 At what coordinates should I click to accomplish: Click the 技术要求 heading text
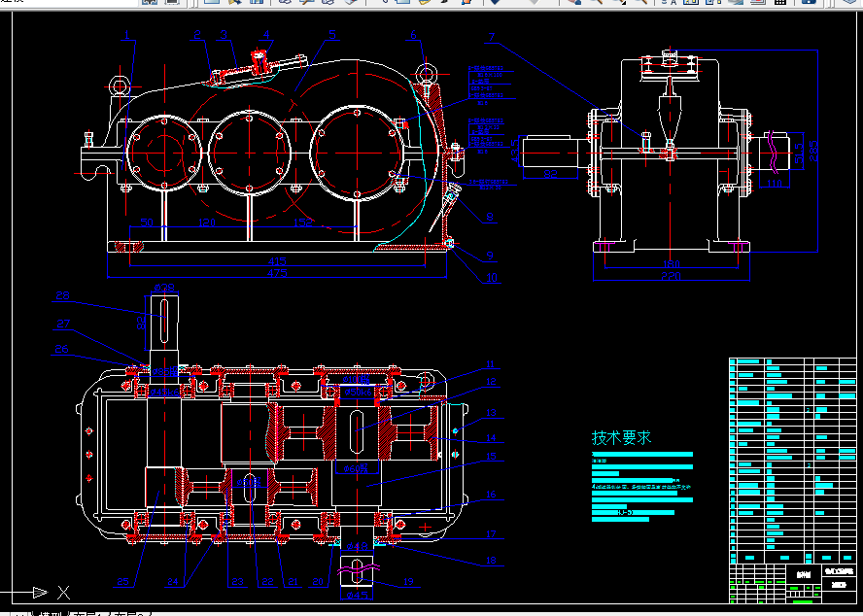[621, 437]
